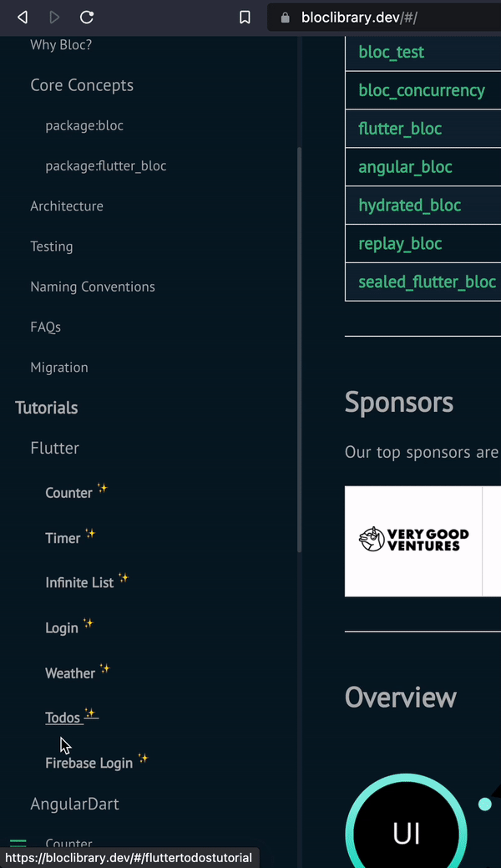Click the bookmark icon in the toolbar
The height and width of the screenshot is (868, 501).
tap(245, 17)
